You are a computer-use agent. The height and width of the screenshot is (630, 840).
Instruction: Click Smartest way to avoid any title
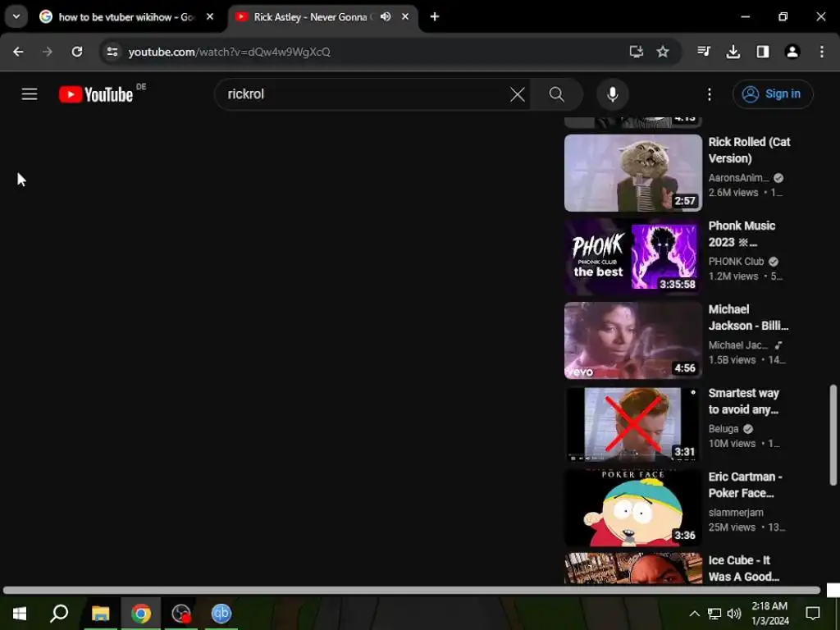pos(743,401)
